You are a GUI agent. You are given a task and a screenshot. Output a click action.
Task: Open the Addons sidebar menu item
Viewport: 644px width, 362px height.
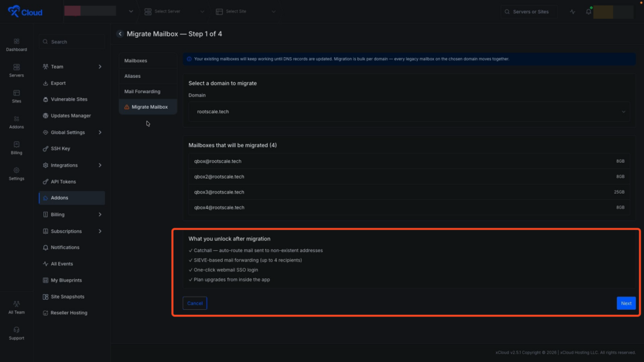click(x=72, y=198)
